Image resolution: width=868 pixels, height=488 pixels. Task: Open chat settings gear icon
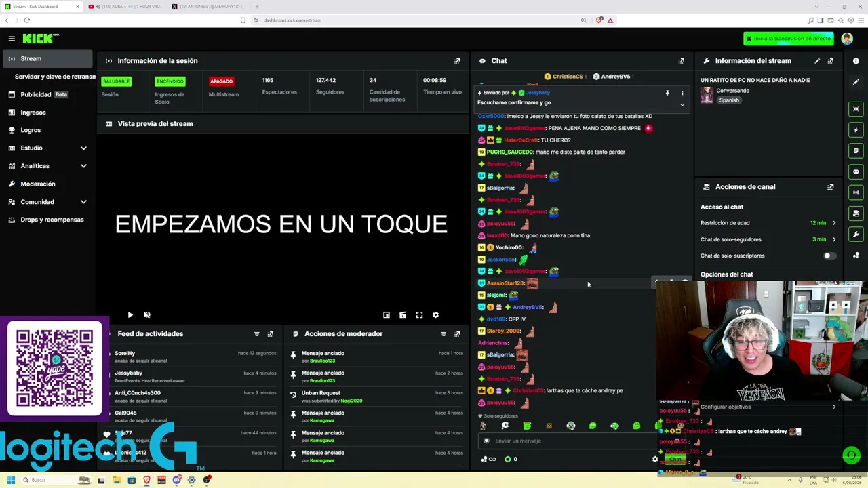click(x=655, y=460)
